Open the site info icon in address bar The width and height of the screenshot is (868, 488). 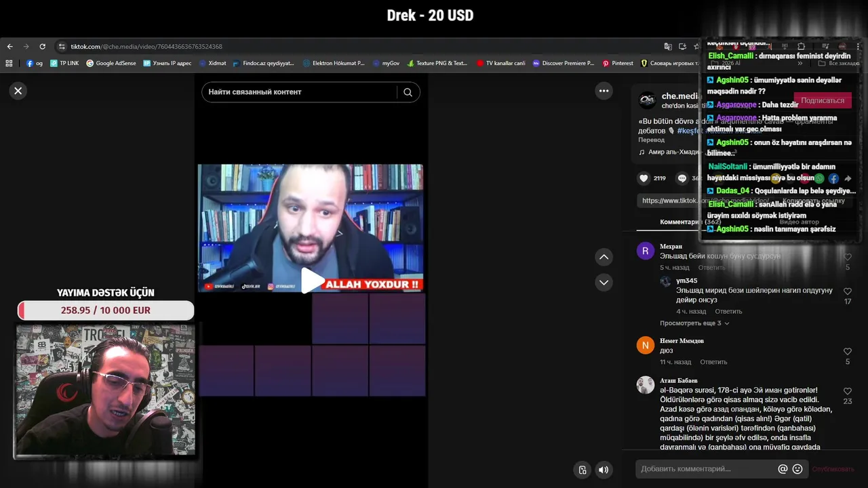(x=62, y=47)
